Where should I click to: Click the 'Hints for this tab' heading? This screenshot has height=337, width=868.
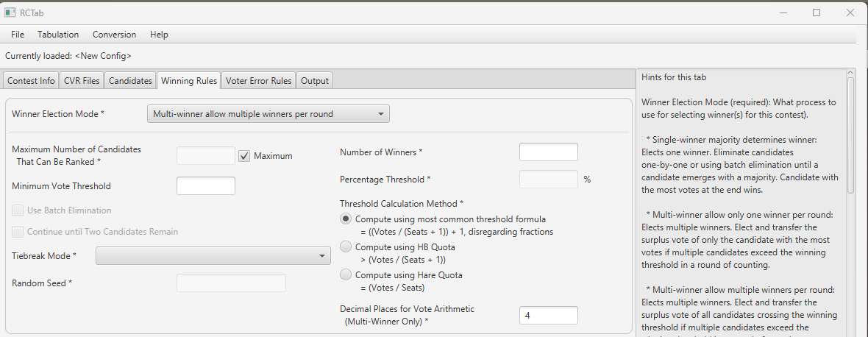[674, 77]
